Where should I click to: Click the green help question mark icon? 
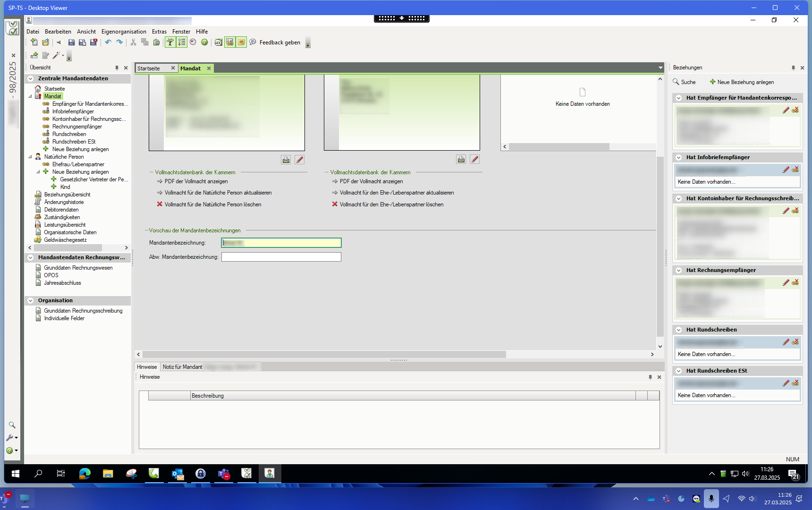tap(204, 42)
